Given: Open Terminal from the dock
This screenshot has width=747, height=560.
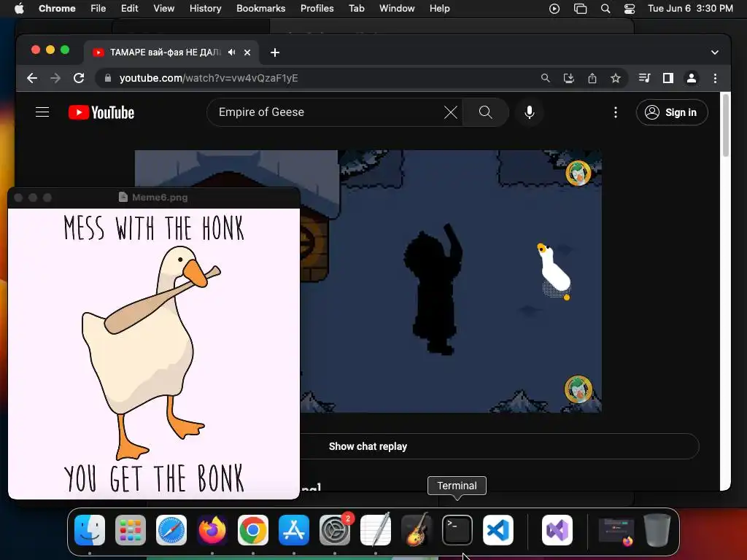Looking at the screenshot, I should pos(457,530).
